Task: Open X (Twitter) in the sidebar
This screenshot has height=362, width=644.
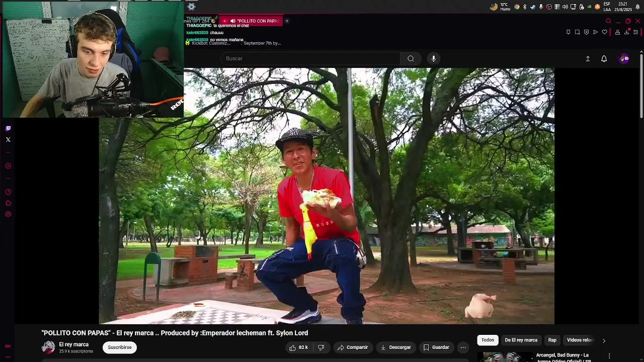Action: 8,140
